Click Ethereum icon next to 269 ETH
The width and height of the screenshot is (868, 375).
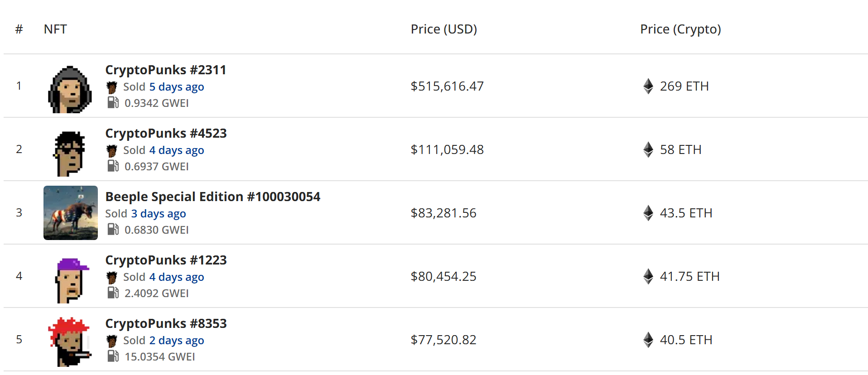(648, 86)
